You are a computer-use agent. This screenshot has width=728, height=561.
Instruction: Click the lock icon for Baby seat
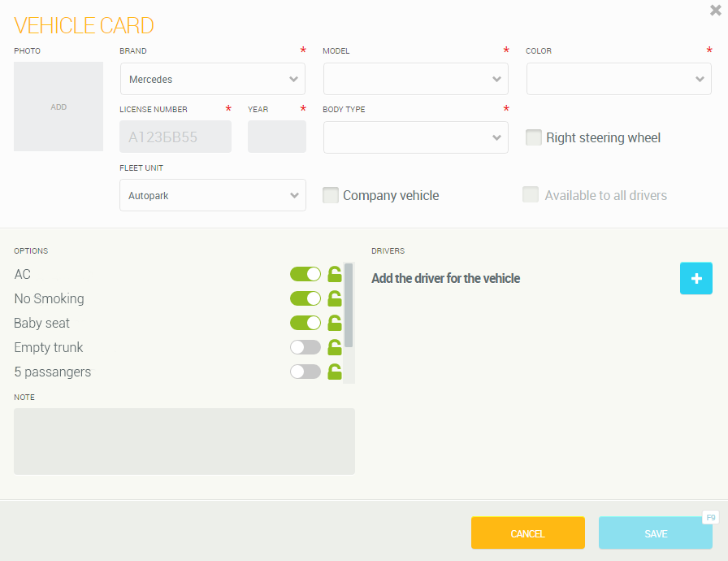(x=334, y=324)
